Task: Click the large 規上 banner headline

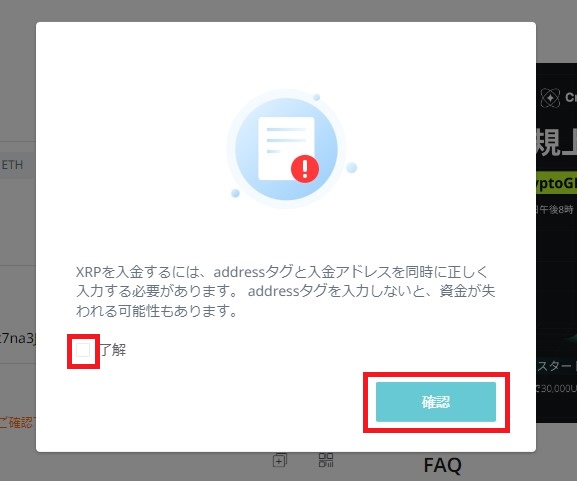Action: click(556, 142)
